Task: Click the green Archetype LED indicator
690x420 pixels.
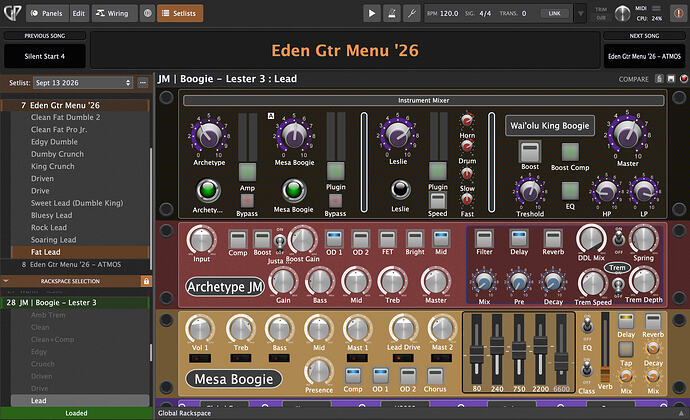Action: coord(208,190)
